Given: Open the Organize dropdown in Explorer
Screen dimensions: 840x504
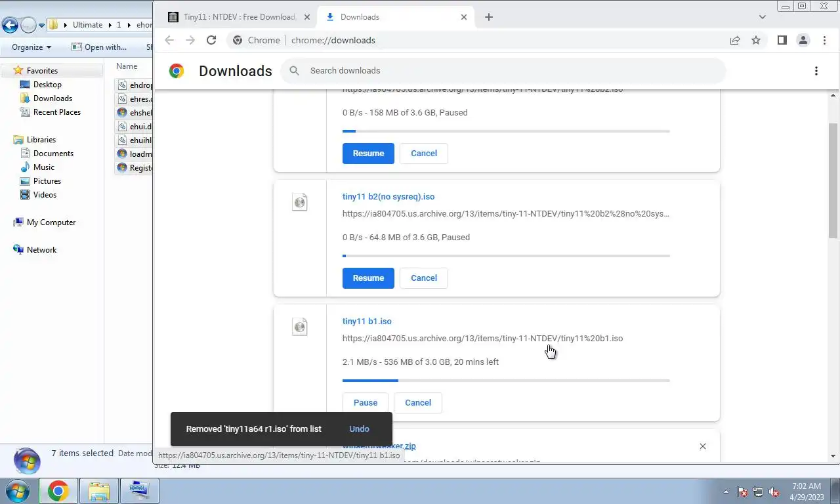Looking at the screenshot, I should [x=31, y=47].
